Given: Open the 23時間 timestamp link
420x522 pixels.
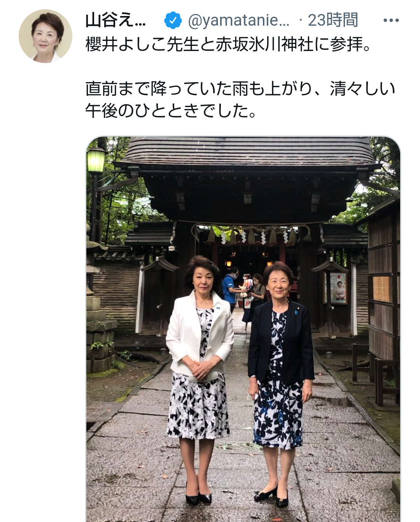Looking at the screenshot, I should (333, 20).
